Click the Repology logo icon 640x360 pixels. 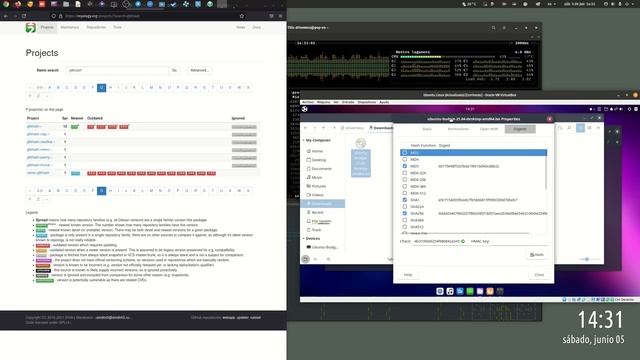point(31,27)
